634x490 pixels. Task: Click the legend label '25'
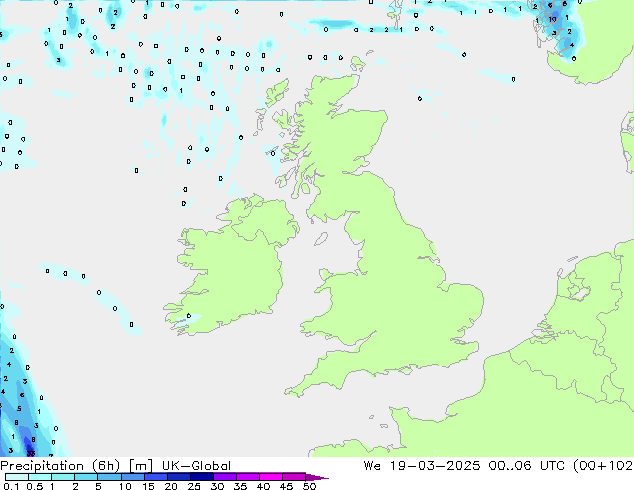194,486
